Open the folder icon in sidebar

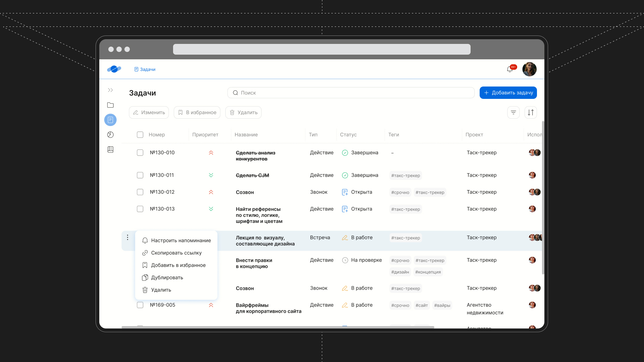[110, 105]
